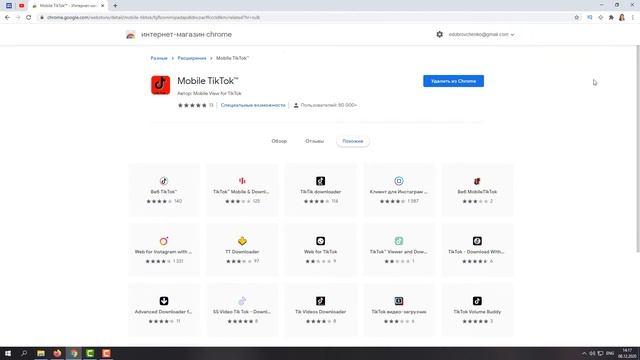Show hidden system tray icons
The width and height of the screenshot is (640, 360).
tap(584, 353)
